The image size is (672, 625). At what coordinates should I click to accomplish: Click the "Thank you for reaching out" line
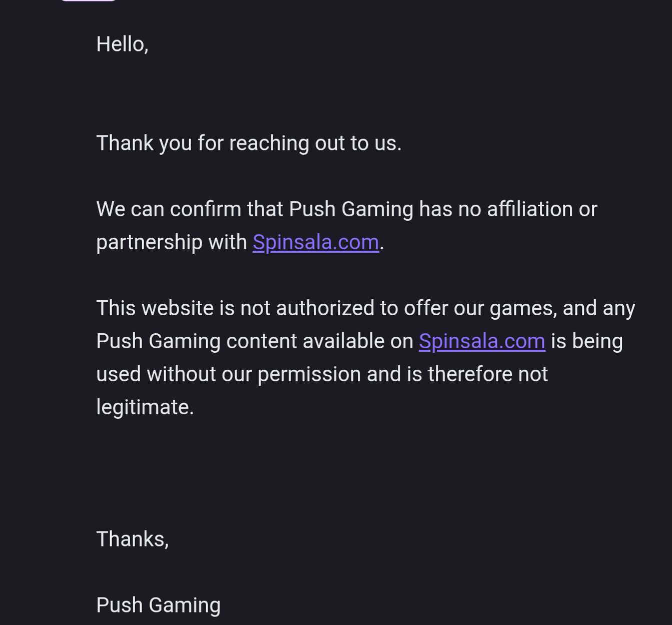(249, 143)
